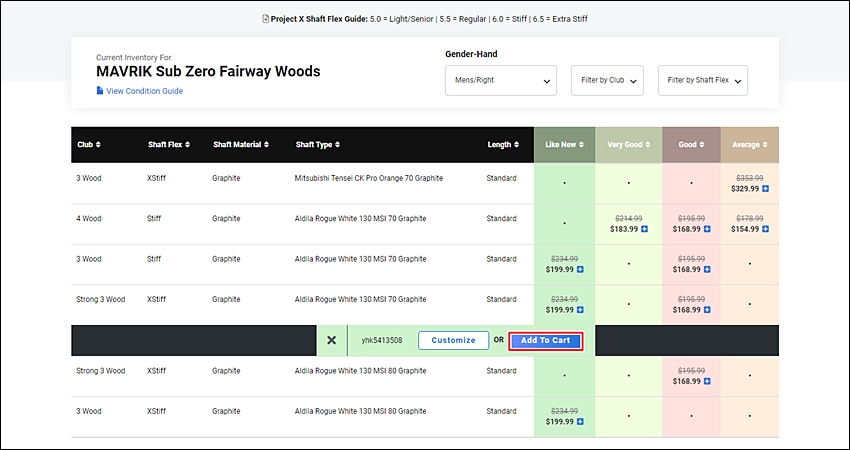Open the Filter by Shaft Flex dropdown

click(703, 80)
